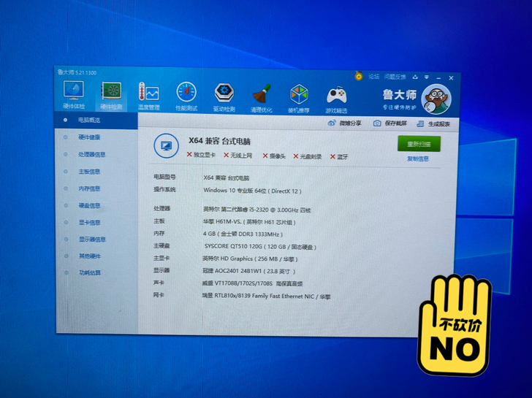Screen dimensions: 532x398
Task: Click the round desktop computer icon
Action: coord(167,146)
